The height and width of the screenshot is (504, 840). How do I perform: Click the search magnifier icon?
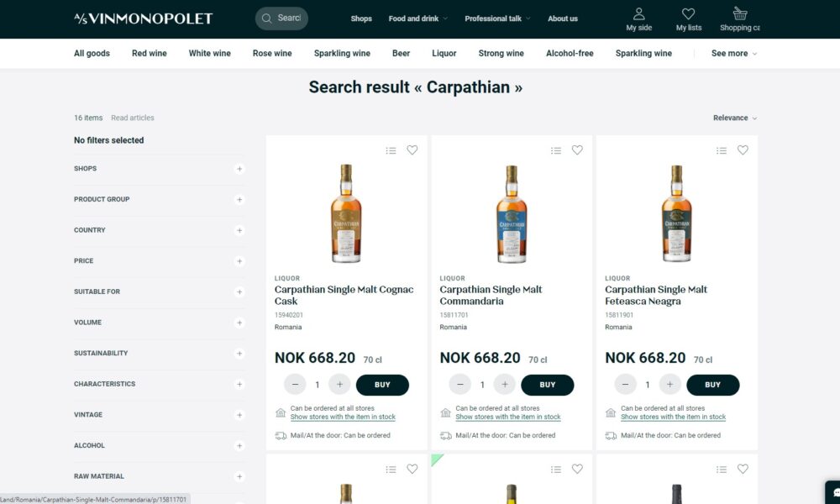pos(267,18)
